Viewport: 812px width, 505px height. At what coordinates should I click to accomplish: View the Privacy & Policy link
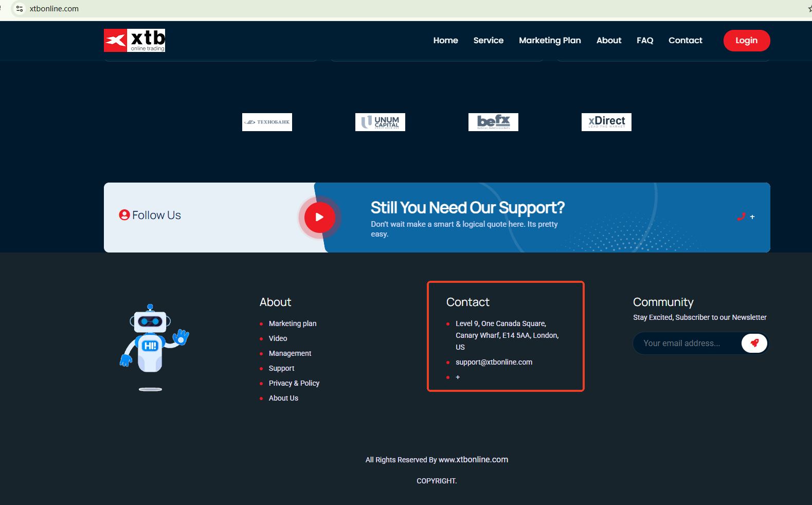pos(294,383)
